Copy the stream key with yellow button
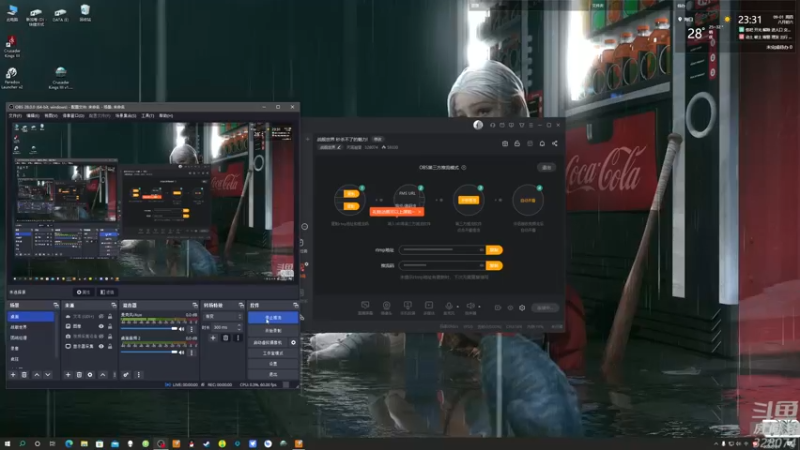The width and height of the screenshot is (800, 450). click(494, 266)
